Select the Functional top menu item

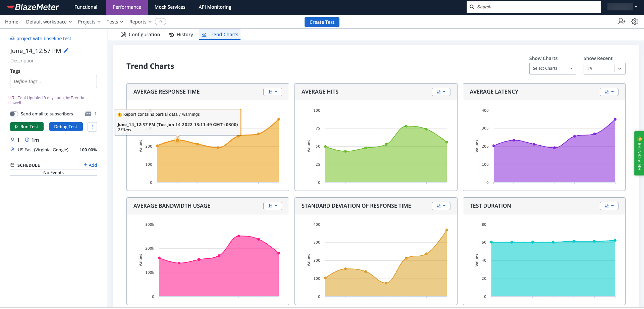pyautogui.click(x=86, y=7)
